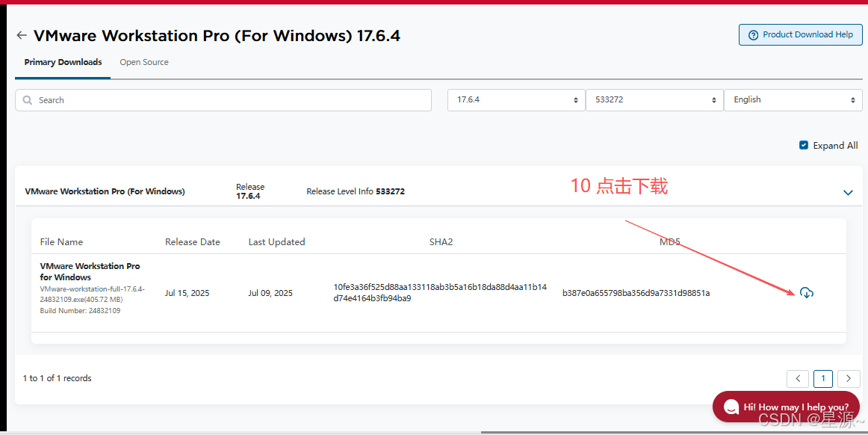This screenshot has height=435, width=868.
Task: Click the Build Number: 24832109 text
Action: pyautogui.click(x=80, y=311)
